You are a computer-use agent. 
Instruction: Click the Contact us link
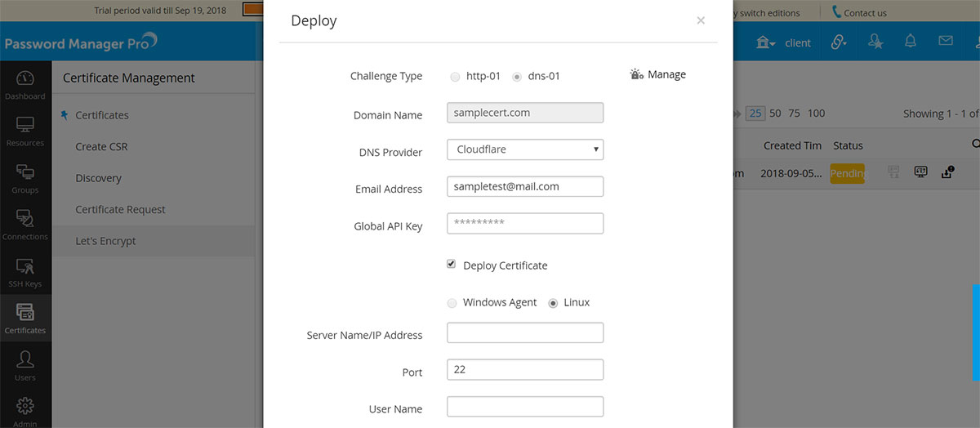point(864,13)
